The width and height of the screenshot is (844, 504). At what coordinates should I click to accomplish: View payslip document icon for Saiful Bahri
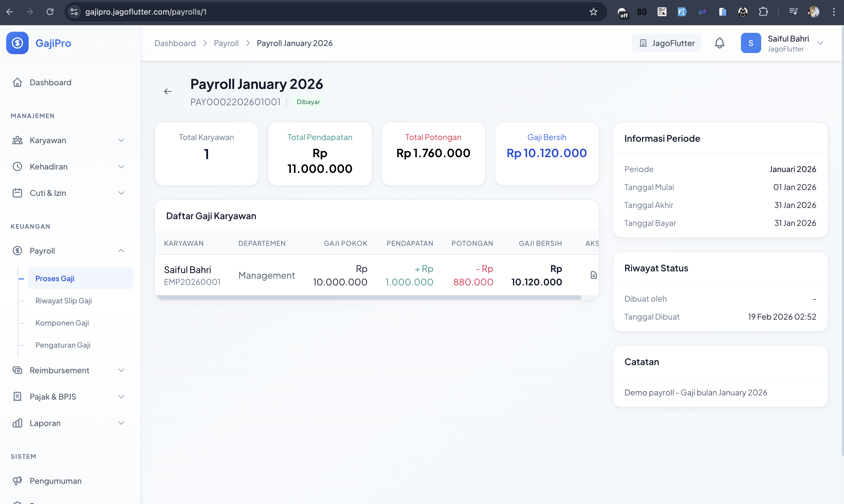click(594, 275)
